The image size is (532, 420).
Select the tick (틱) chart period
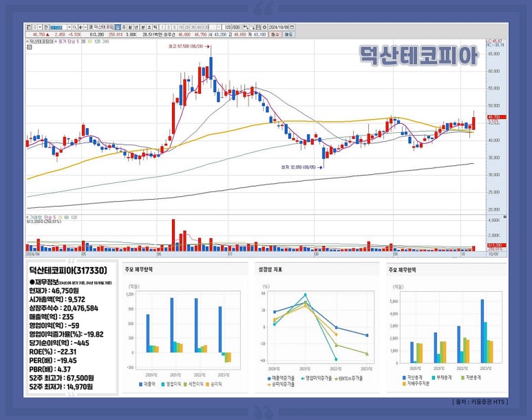[x=156, y=27]
